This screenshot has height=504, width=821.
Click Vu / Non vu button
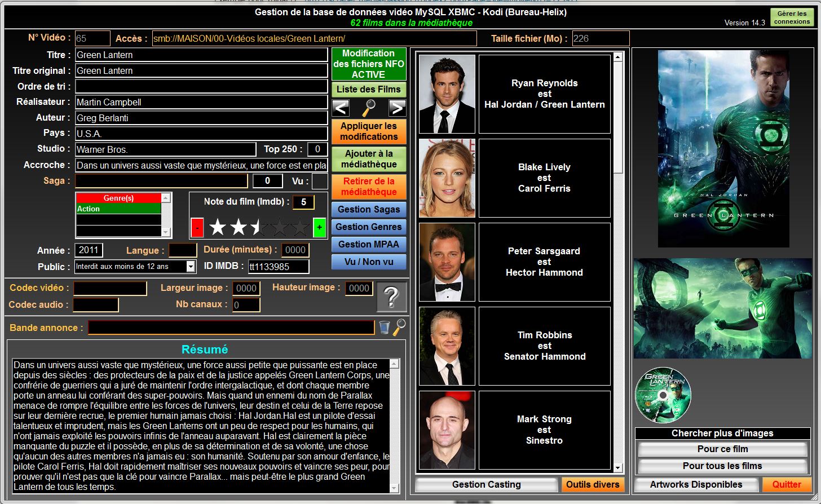point(369,262)
